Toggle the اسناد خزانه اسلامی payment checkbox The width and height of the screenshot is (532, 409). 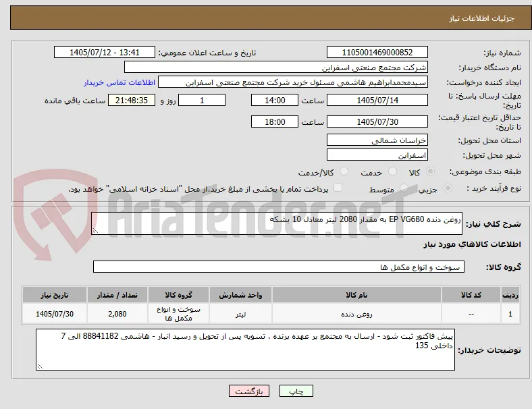[338, 188]
